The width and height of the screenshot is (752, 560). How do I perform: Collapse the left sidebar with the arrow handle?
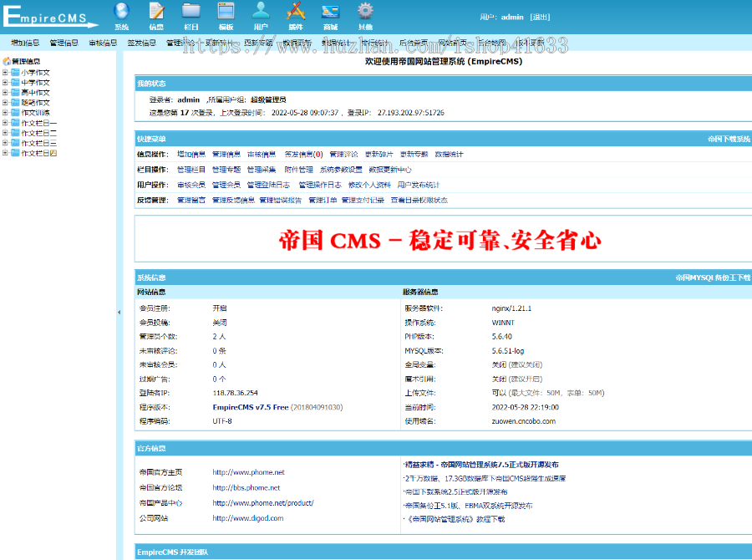click(119, 313)
